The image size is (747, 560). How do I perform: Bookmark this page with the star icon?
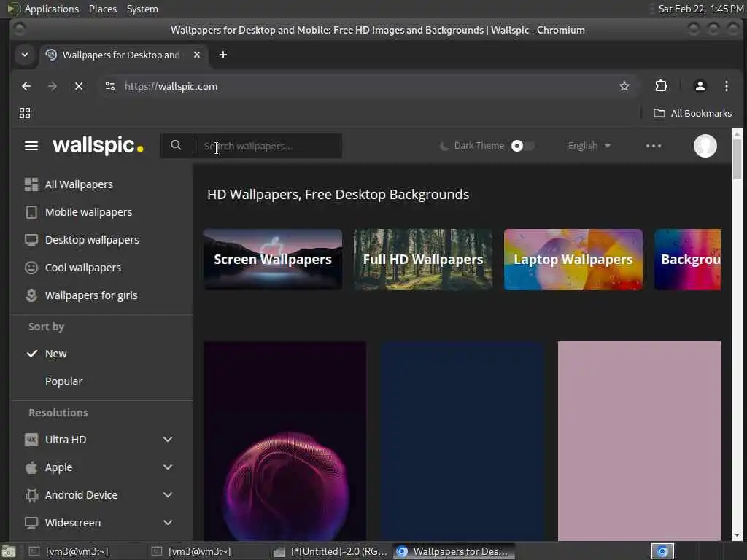624,86
